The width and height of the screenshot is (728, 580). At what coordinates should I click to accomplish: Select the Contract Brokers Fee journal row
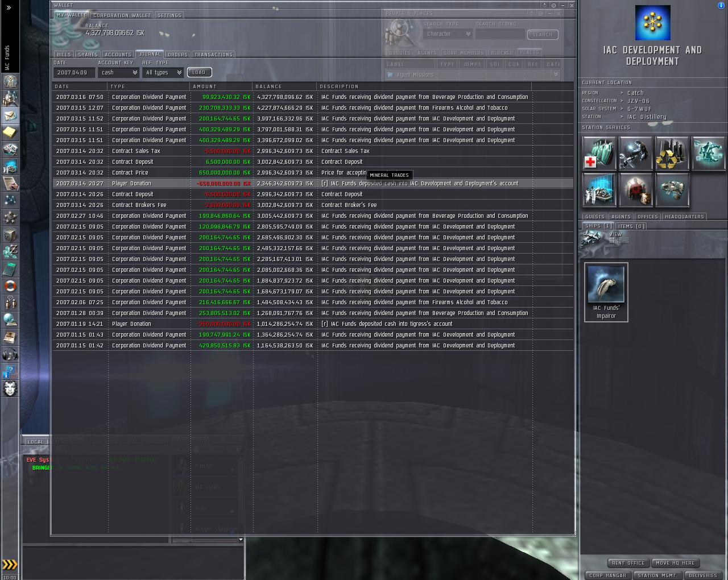(313, 205)
